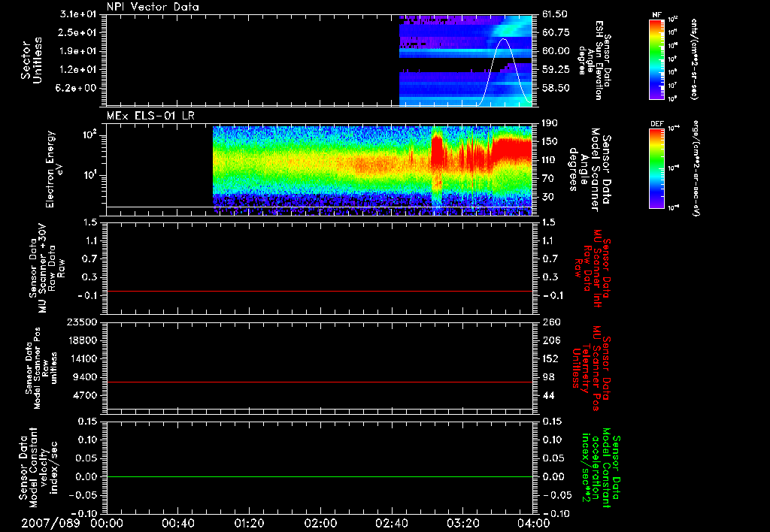
Task: Select the 'Electron Energy eV' axis label
Action: click(x=54, y=169)
